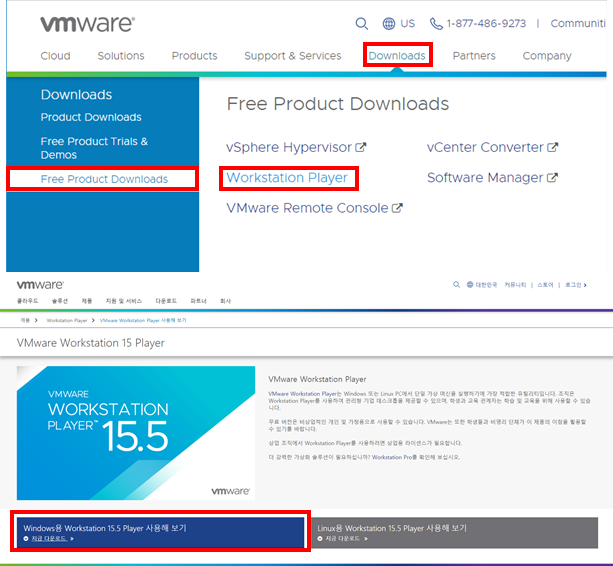The height and width of the screenshot is (566, 613).
Task: Click 지금 다운로드 link under Linux용
Action: click(343, 539)
